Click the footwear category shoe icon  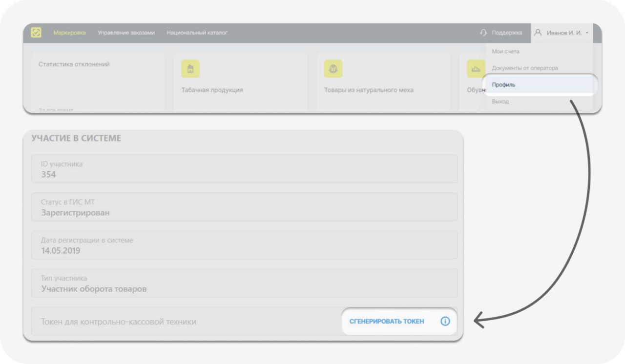476,69
